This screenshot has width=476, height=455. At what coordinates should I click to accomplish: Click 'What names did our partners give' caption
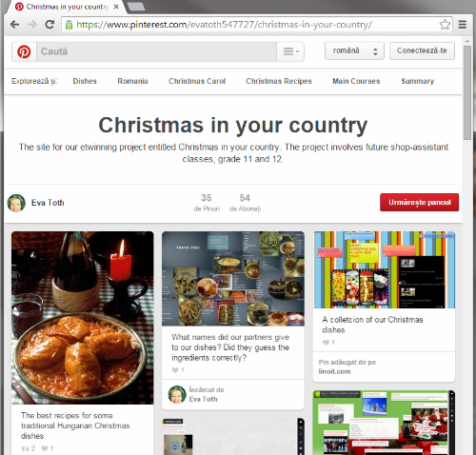pos(230,347)
